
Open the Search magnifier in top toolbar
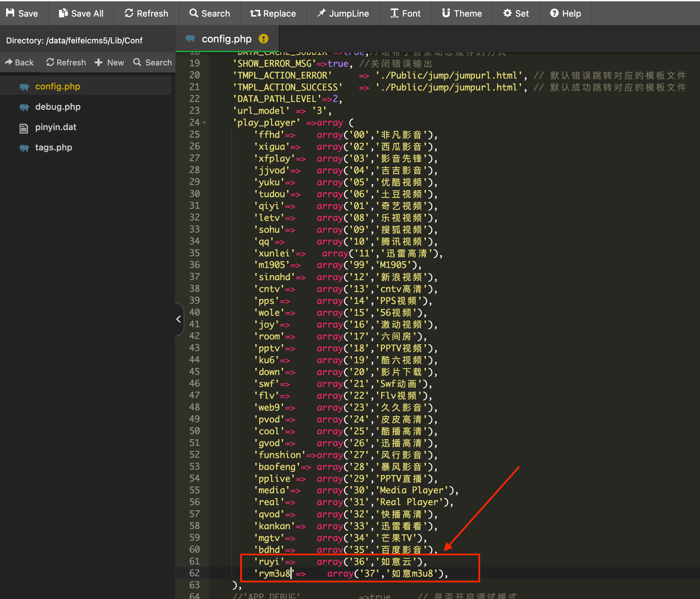pyautogui.click(x=193, y=13)
